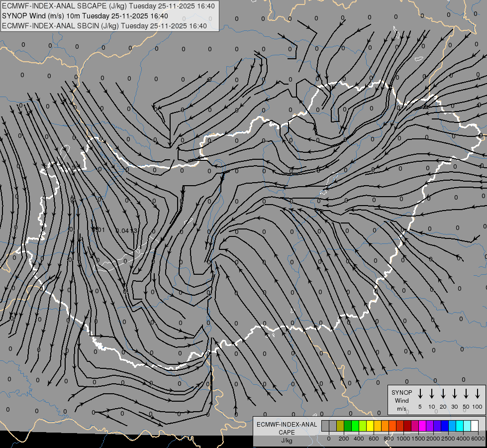487x448 pixels.
Task: Click the 0.0413 CAPE value on map
Action: click(126, 230)
